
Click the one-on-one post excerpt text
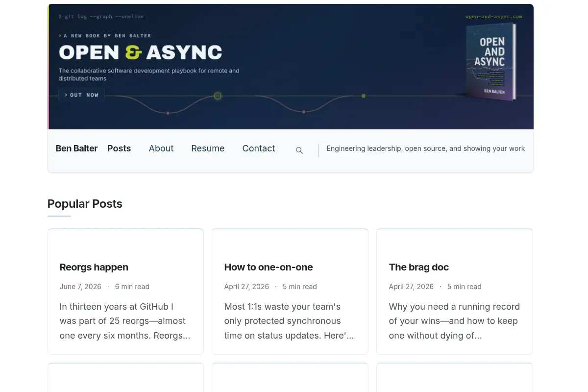coord(290,321)
